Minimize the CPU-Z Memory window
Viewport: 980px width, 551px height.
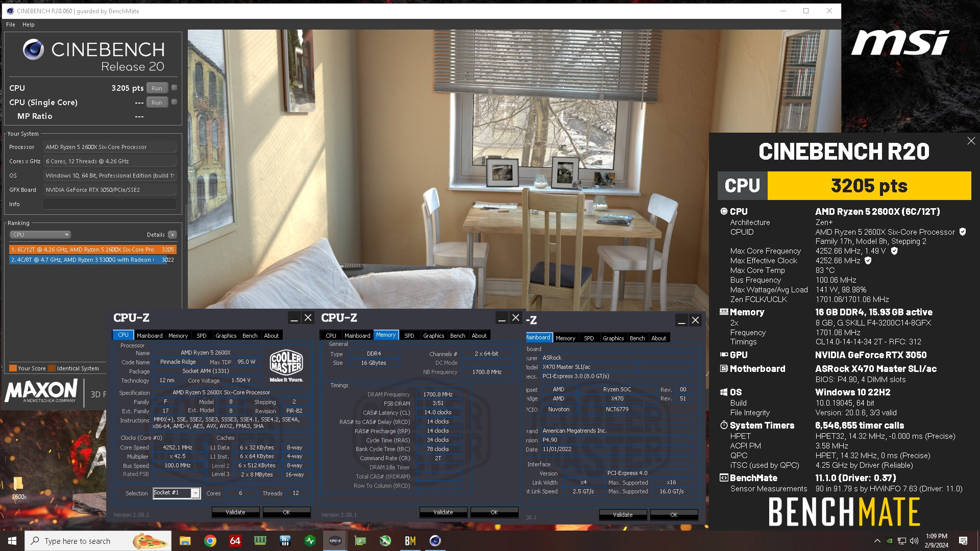click(502, 318)
